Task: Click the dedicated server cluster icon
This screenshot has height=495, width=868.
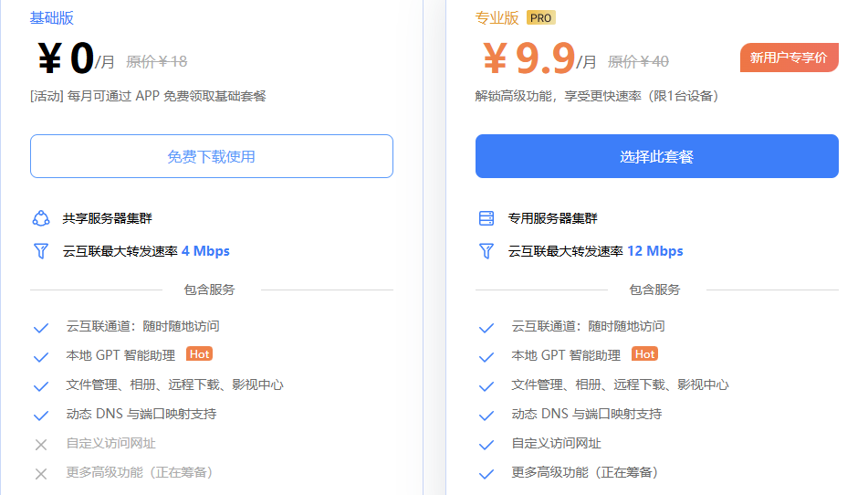Action: tap(486, 218)
